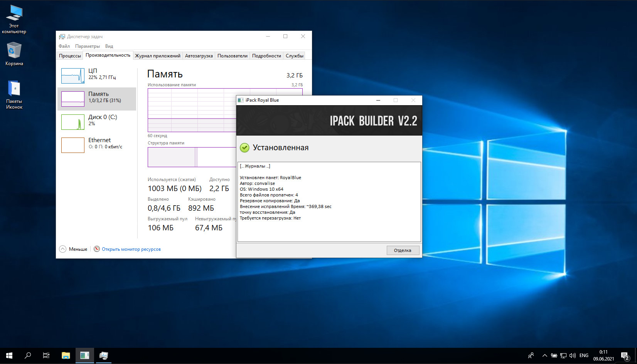Switch to the Производительность tab
Screen dimensions: 637x364
(108, 55)
